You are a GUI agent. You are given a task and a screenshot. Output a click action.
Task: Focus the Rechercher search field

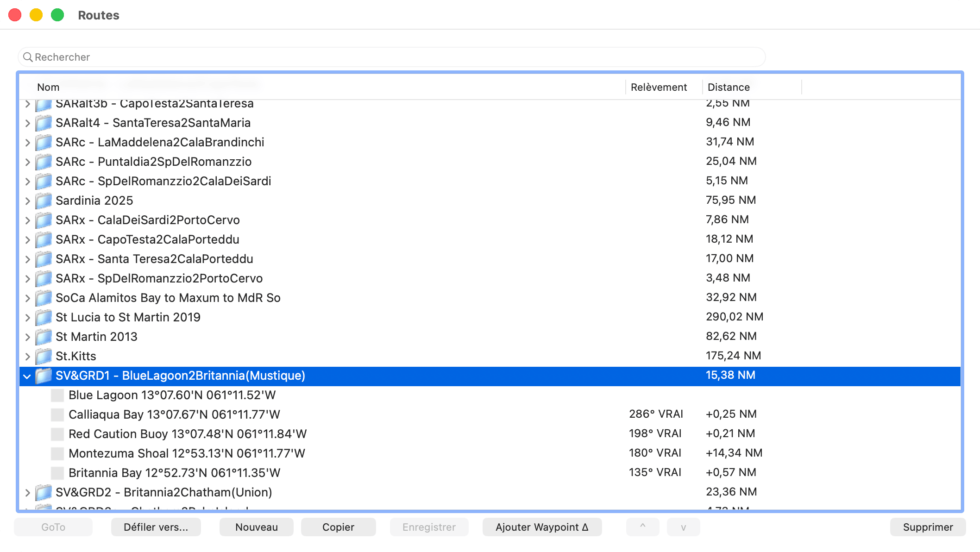point(391,57)
